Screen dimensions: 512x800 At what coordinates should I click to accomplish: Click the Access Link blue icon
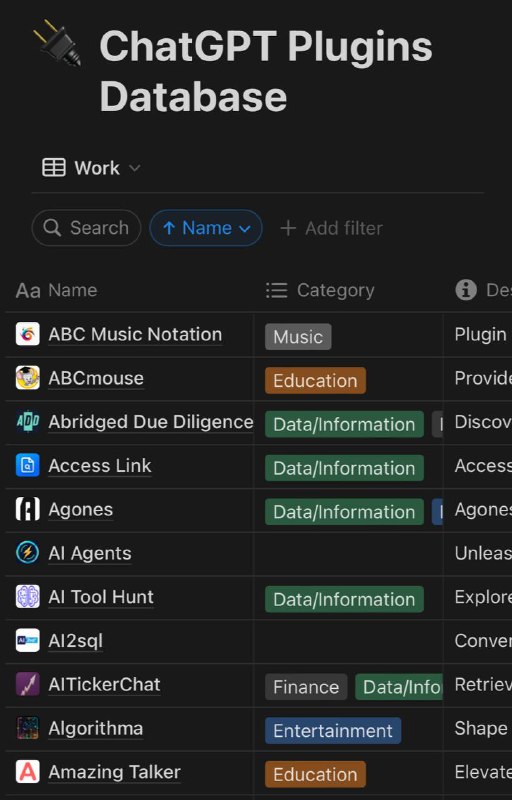click(x=28, y=465)
